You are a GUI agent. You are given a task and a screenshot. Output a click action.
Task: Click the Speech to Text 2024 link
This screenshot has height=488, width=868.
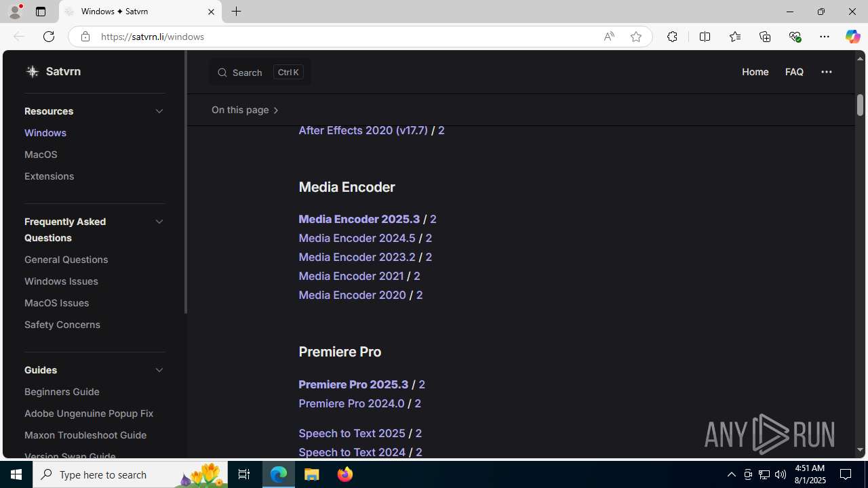pos(352,452)
